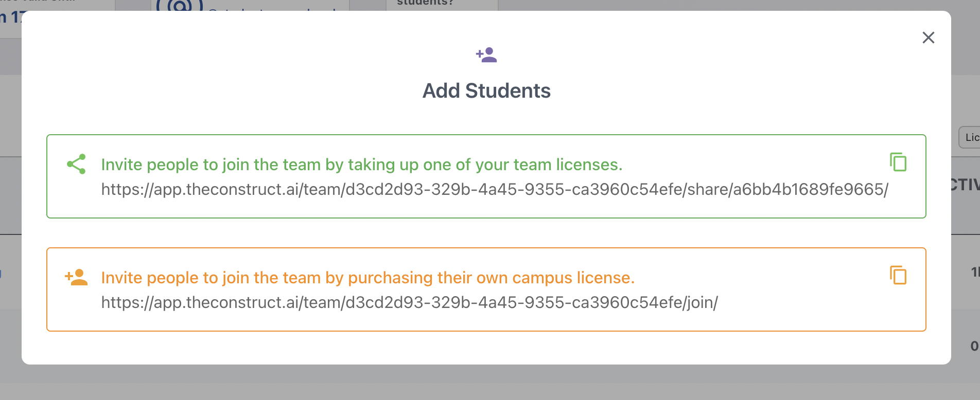Viewport: 980px width, 400px height.
Task: Copy the campus license join link
Action: click(x=898, y=276)
